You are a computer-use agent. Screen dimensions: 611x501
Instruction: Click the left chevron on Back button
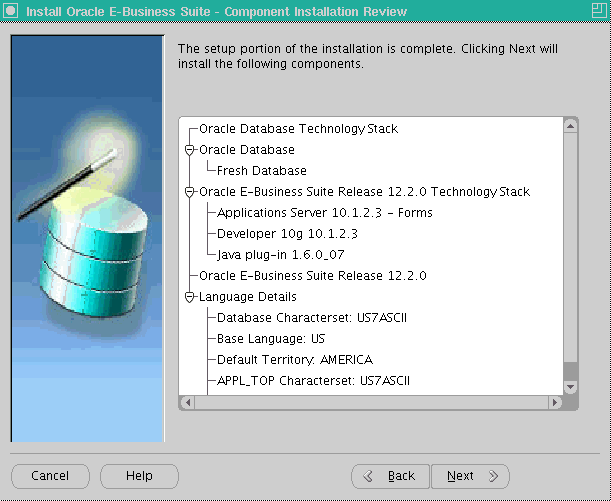[x=368, y=476]
